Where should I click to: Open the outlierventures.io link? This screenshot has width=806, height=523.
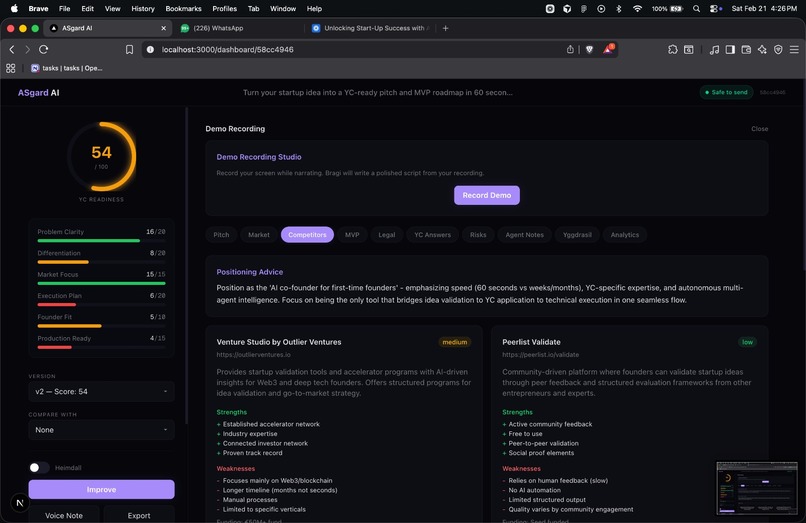(x=253, y=354)
